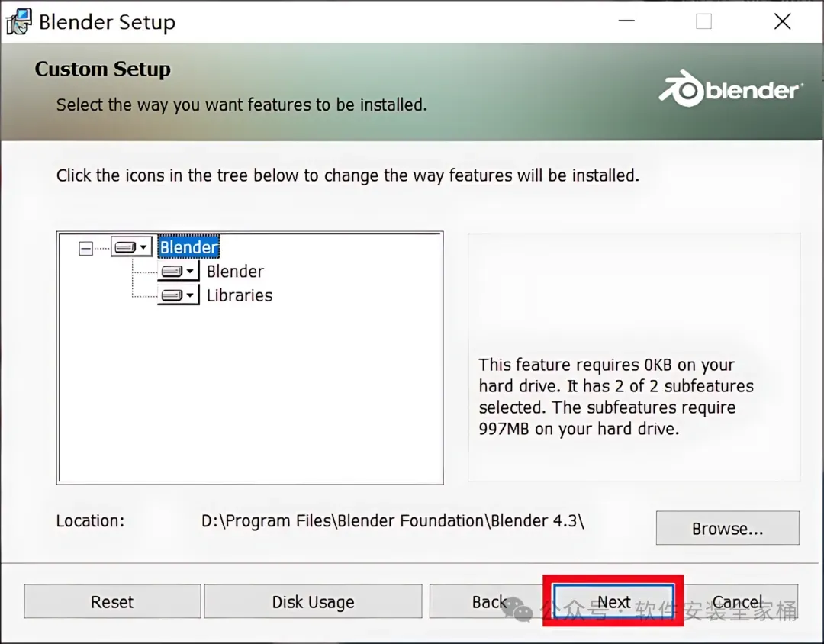Select the Libraries subfeature label

[x=239, y=295]
